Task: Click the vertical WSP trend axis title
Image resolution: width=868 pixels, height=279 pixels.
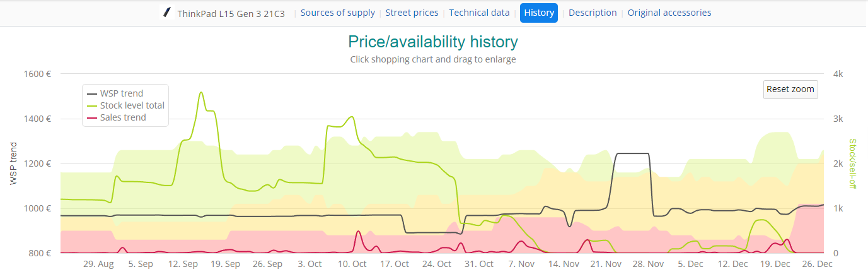Action: pyautogui.click(x=14, y=163)
